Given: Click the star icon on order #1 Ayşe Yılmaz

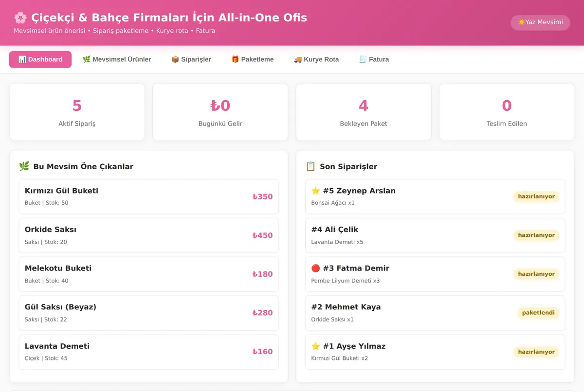Looking at the screenshot, I should 315,346.
